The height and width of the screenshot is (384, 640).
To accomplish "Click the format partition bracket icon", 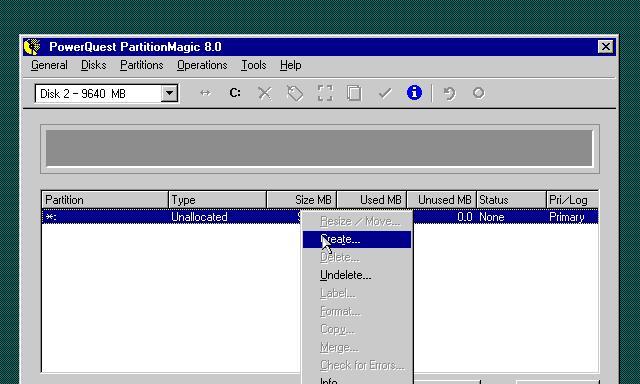I will [325, 93].
